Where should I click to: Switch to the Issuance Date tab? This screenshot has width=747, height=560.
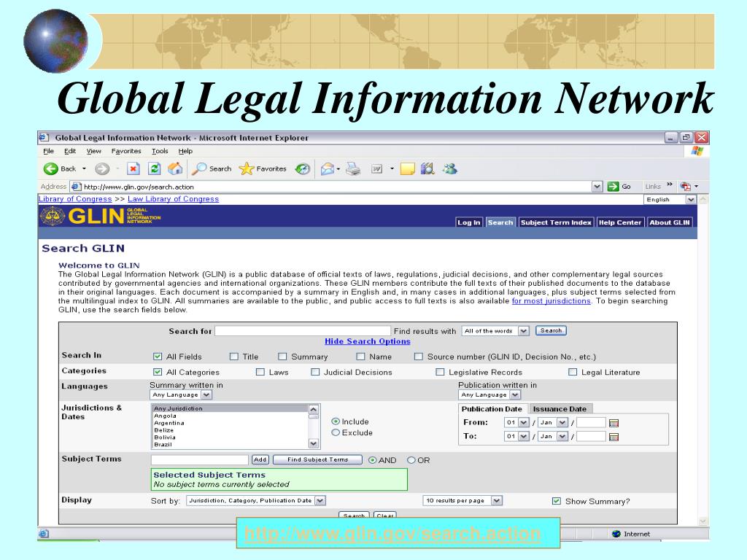560,408
